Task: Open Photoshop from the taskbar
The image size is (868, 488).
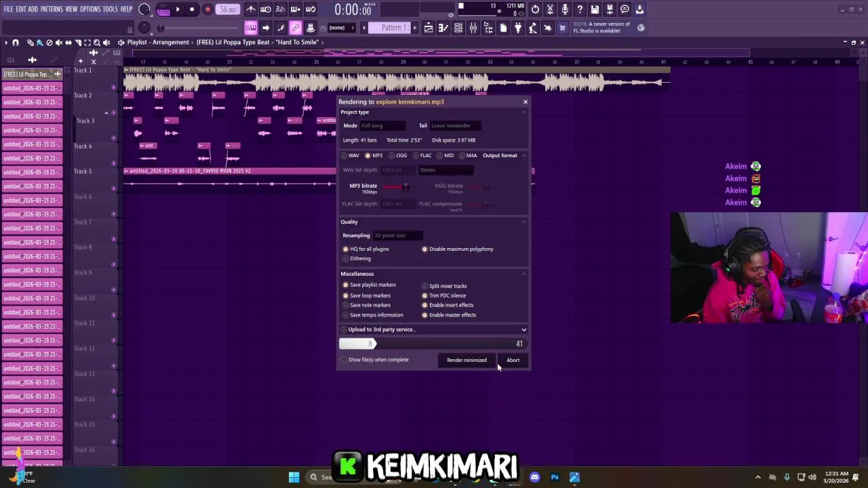Action: [555, 477]
